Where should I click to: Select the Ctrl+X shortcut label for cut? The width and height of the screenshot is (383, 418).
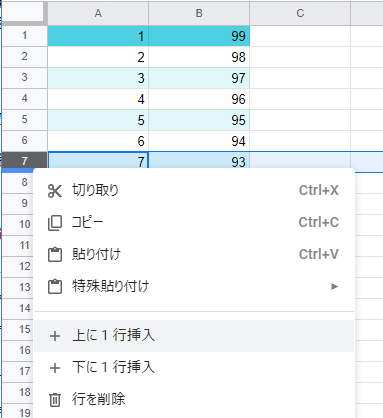[x=319, y=190]
